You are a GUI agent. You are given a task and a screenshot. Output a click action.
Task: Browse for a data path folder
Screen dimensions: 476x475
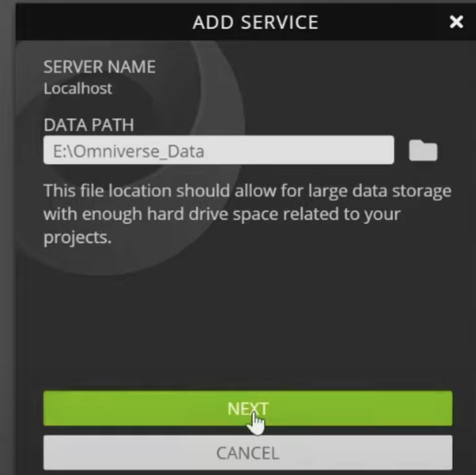423,151
